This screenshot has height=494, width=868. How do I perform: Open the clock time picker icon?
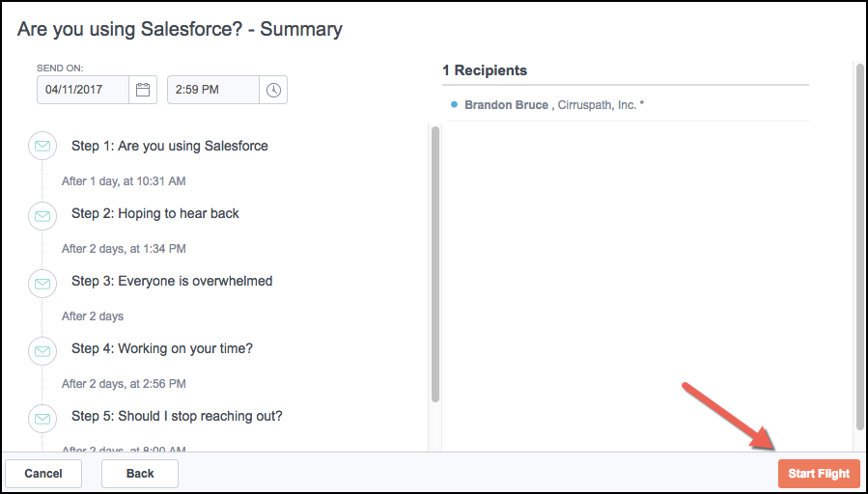coord(273,90)
